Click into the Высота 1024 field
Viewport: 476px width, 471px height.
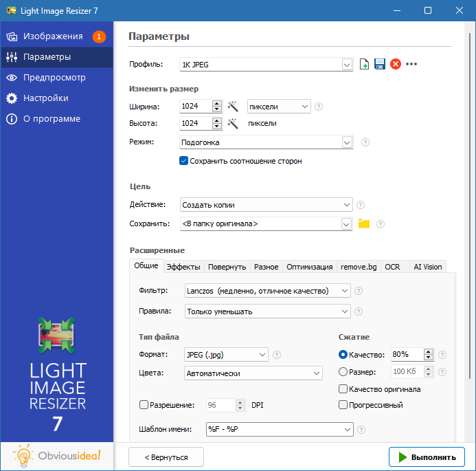196,123
